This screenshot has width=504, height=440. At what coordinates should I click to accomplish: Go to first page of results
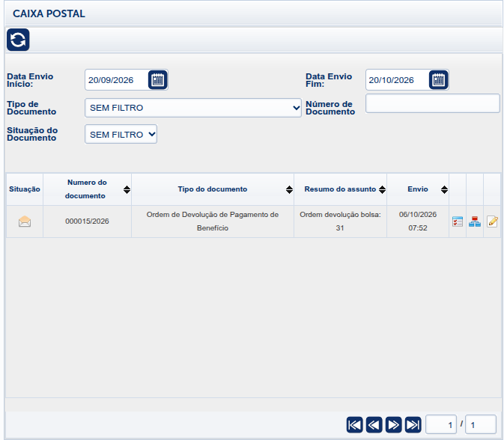coord(354,425)
